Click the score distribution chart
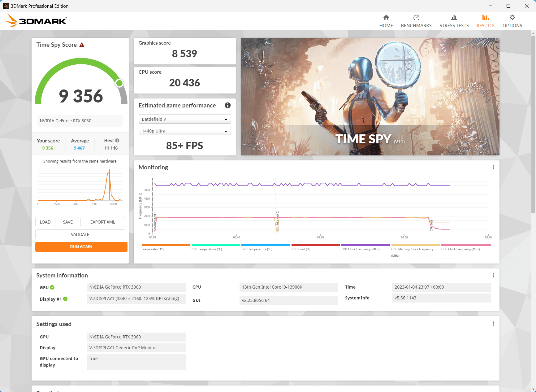Viewport: 536px width, 392px height. click(80, 187)
